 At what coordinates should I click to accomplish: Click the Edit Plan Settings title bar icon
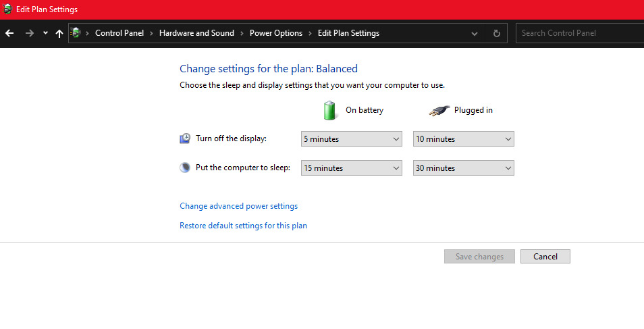[x=7, y=9]
